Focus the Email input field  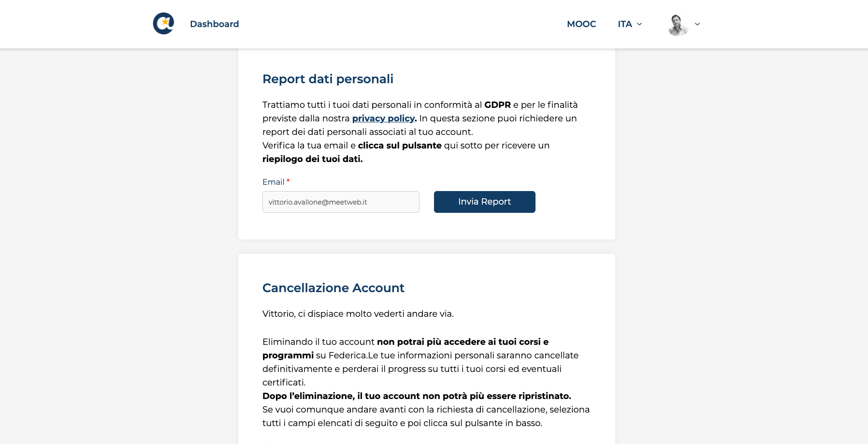click(x=341, y=202)
